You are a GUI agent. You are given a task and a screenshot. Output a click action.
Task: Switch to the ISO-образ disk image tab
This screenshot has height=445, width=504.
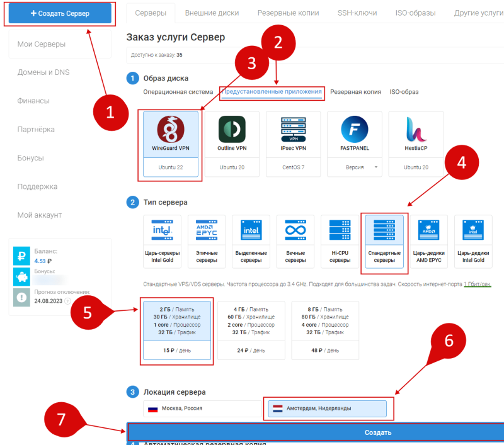[404, 92]
